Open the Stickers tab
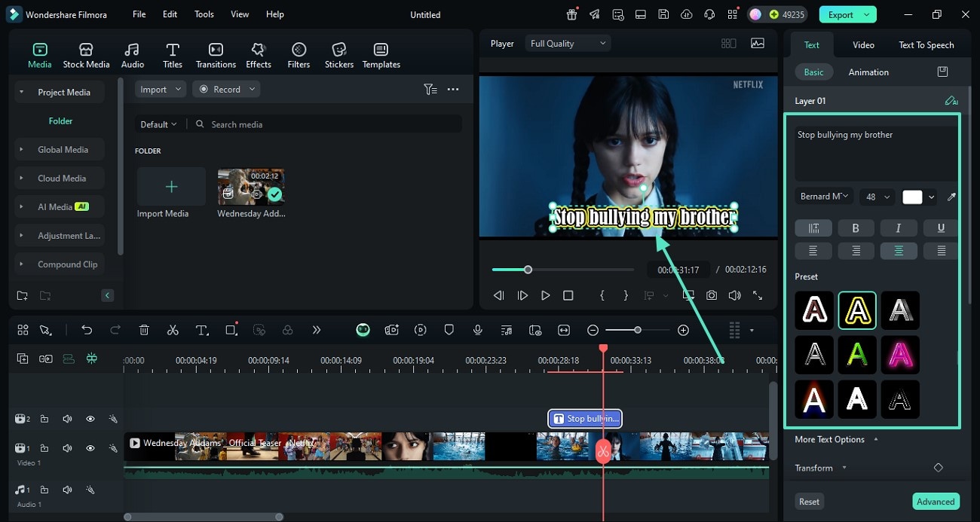 pos(339,55)
